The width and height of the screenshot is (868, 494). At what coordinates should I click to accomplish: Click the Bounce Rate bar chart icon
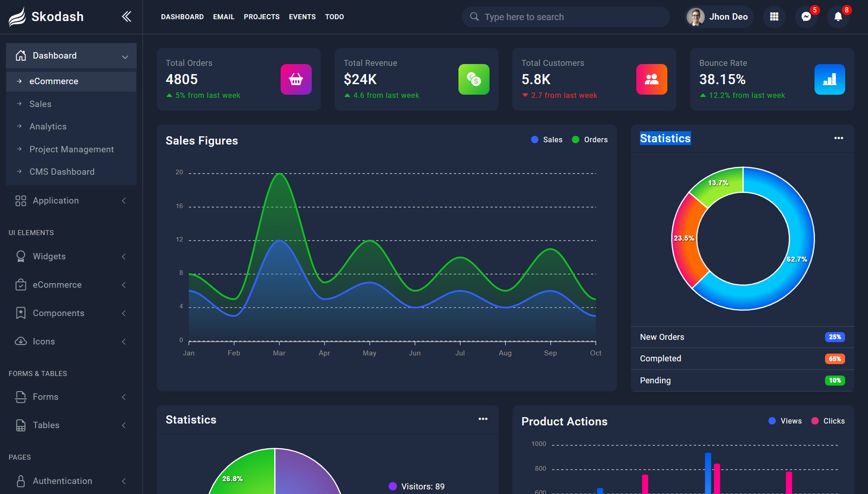(829, 80)
